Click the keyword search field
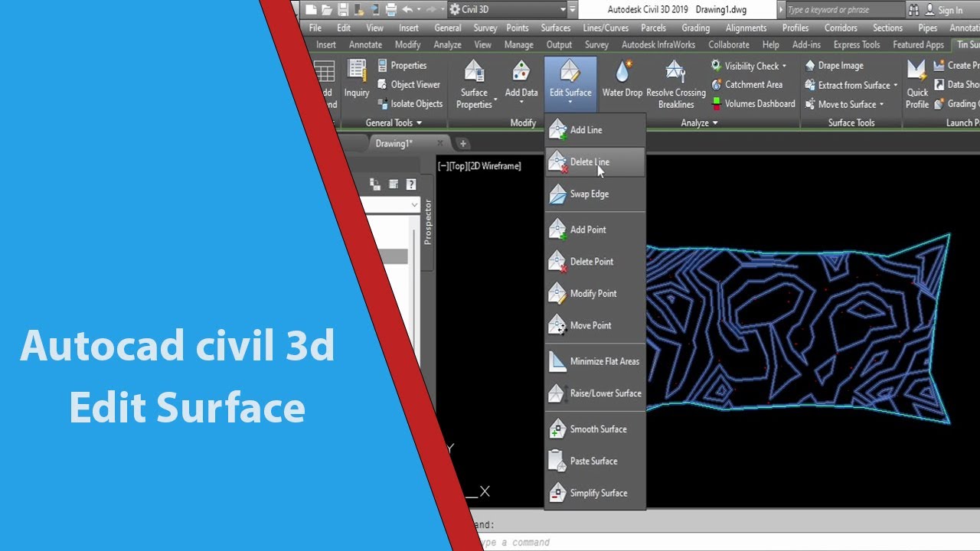 tap(845, 10)
